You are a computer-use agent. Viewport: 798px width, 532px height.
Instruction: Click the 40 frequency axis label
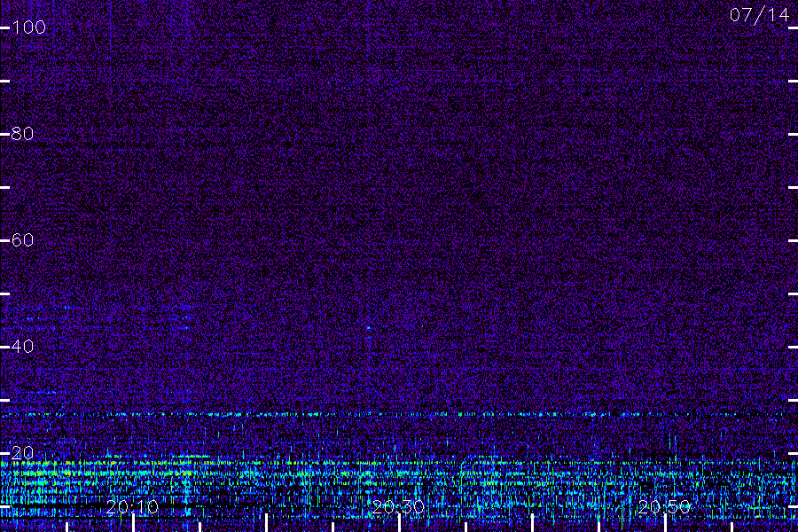click(22, 346)
